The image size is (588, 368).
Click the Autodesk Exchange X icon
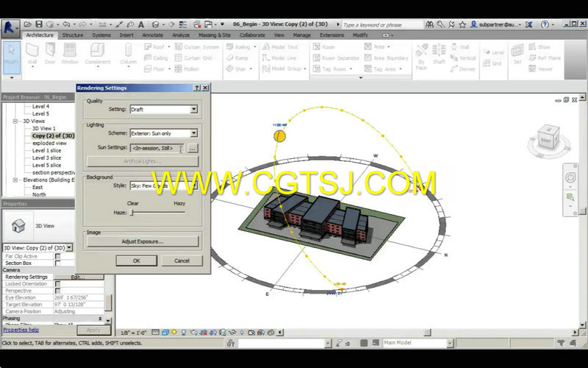click(528, 24)
